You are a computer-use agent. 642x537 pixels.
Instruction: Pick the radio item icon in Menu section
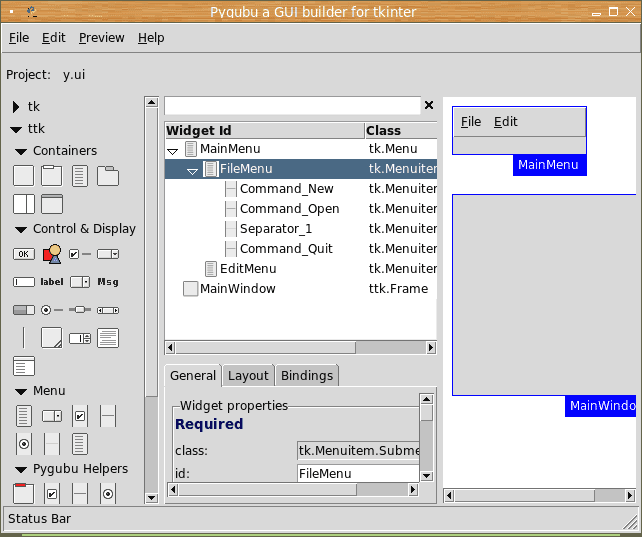24,444
